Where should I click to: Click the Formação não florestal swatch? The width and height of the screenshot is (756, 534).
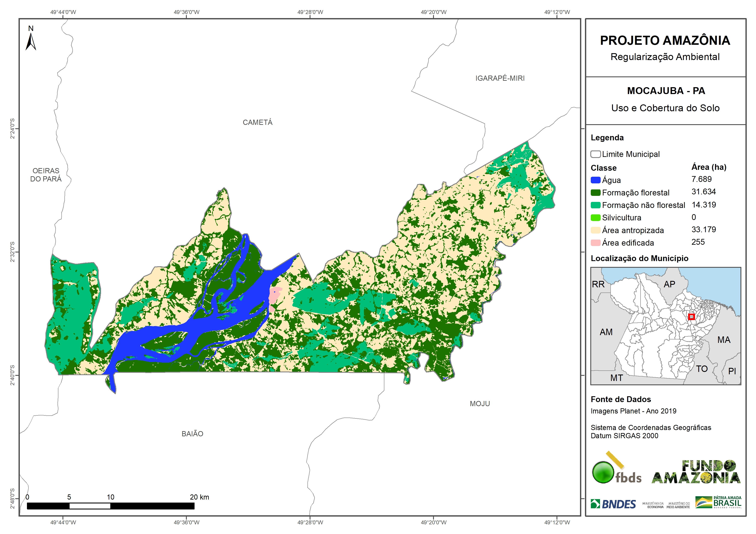tap(595, 205)
